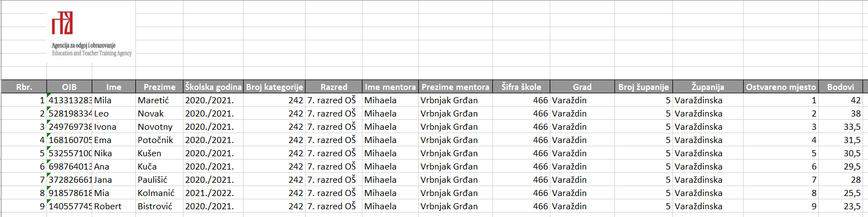Select the first-name cell Leo

[x=114, y=113]
